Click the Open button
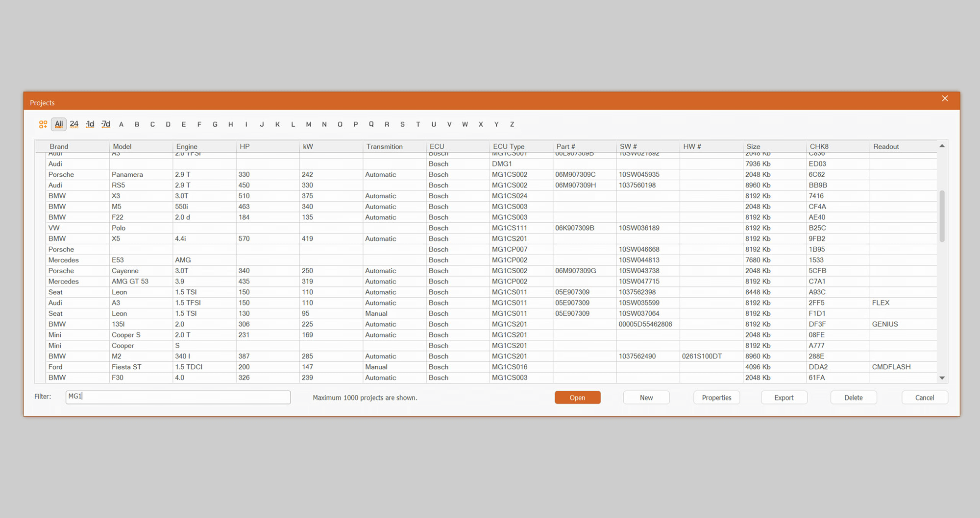Screen dimensions: 980x518 [577, 398]
